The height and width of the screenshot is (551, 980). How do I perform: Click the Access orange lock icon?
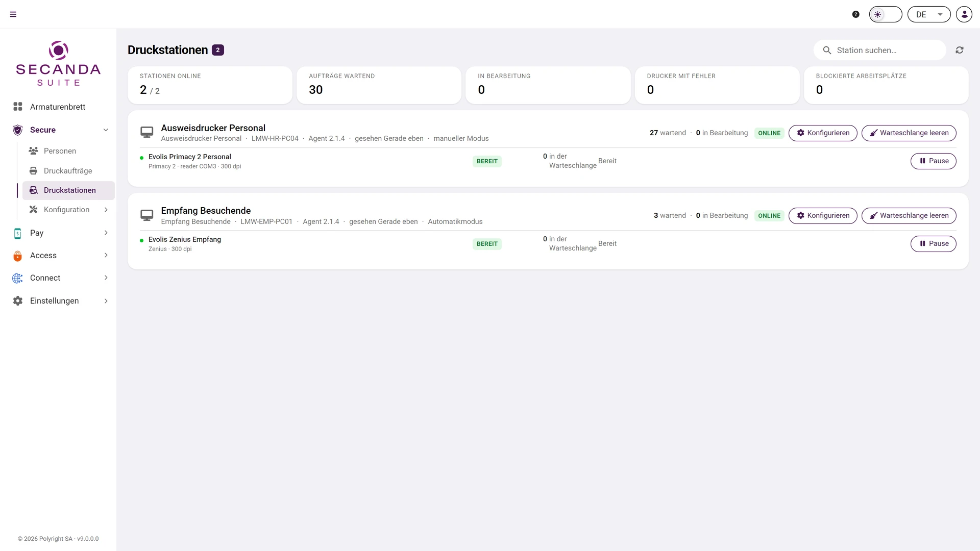[x=18, y=256]
